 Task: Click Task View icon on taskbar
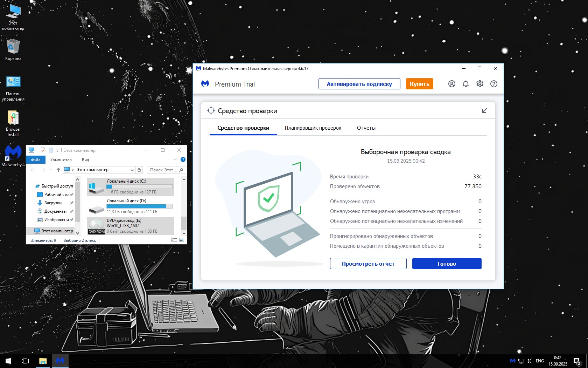tap(25, 361)
